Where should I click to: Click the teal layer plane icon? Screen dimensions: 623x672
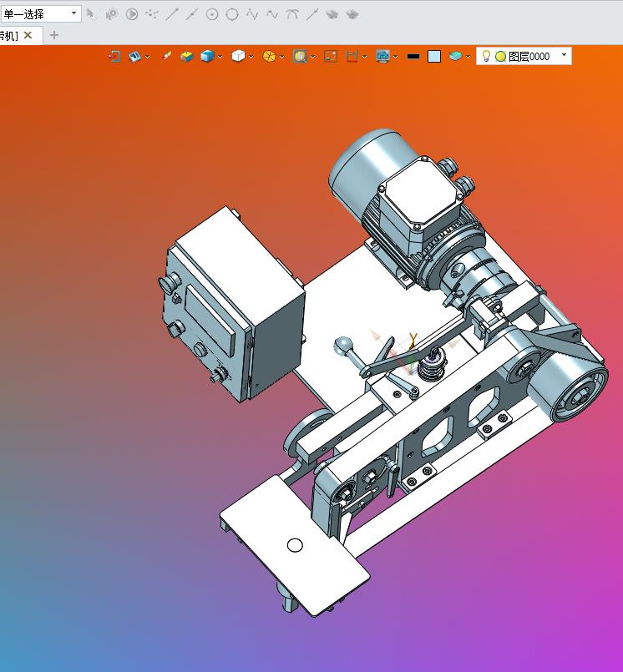pyautogui.click(x=455, y=56)
